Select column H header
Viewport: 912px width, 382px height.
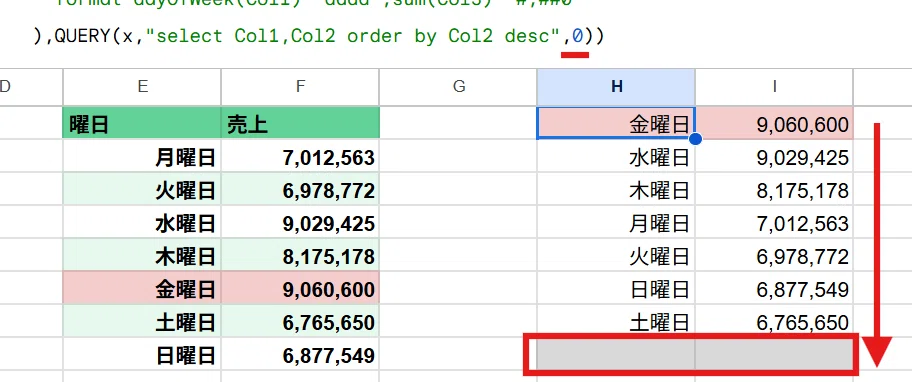click(x=616, y=87)
